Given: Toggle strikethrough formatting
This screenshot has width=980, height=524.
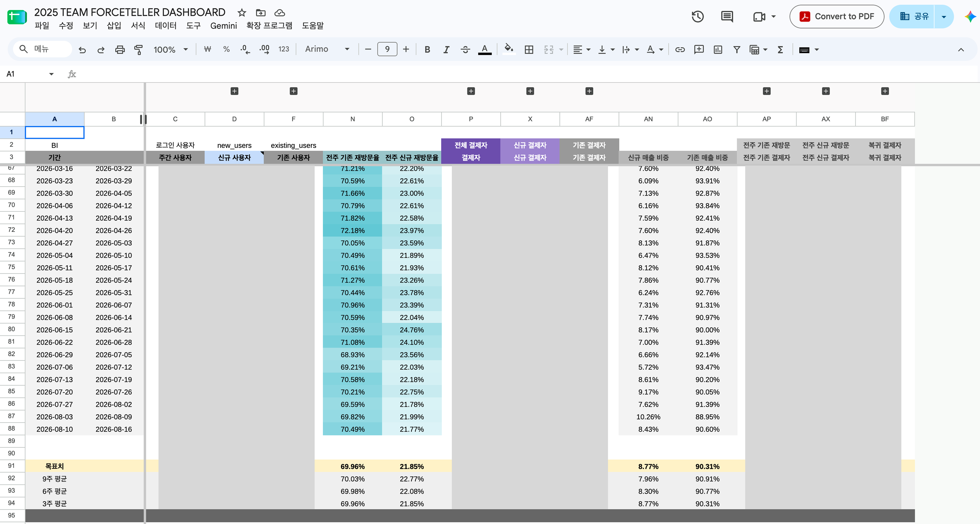Looking at the screenshot, I should pos(465,49).
